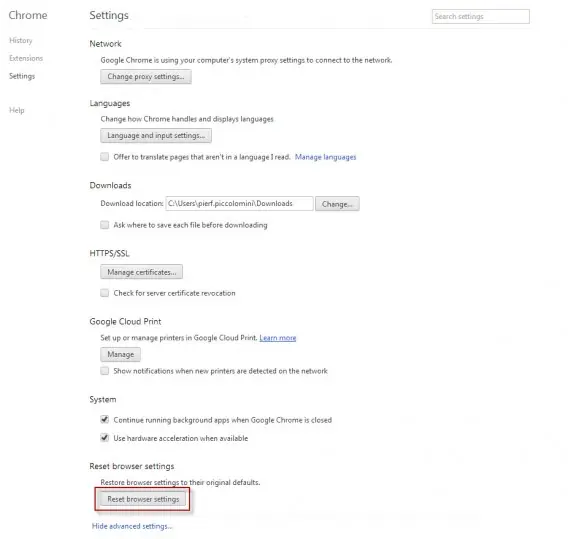Click the Languages section heading
This screenshot has width=568, height=539.
tap(110, 103)
